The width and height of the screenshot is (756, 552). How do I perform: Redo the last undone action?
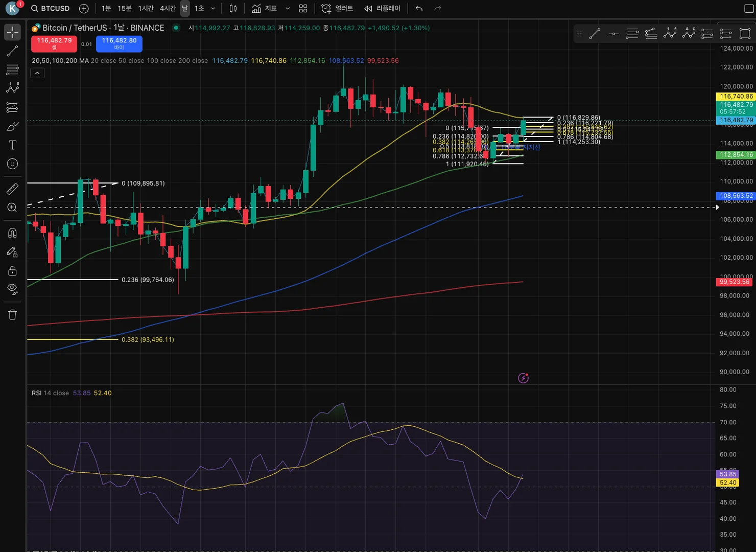click(437, 8)
